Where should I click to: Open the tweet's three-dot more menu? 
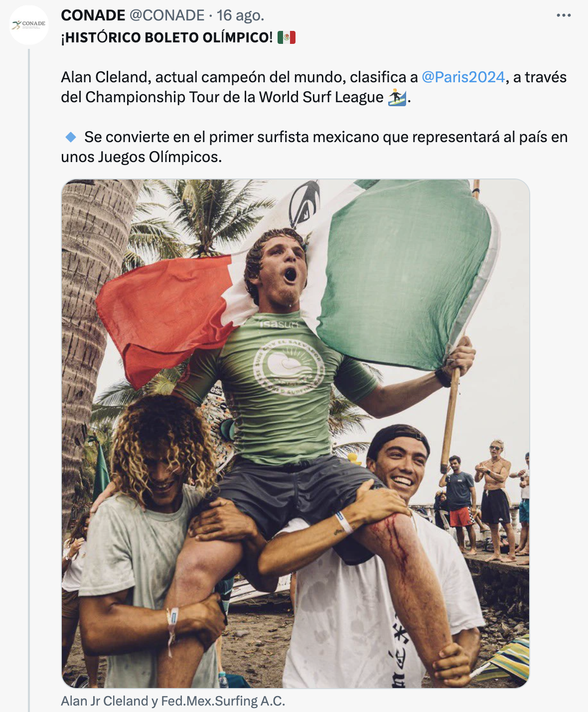(564, 15)
